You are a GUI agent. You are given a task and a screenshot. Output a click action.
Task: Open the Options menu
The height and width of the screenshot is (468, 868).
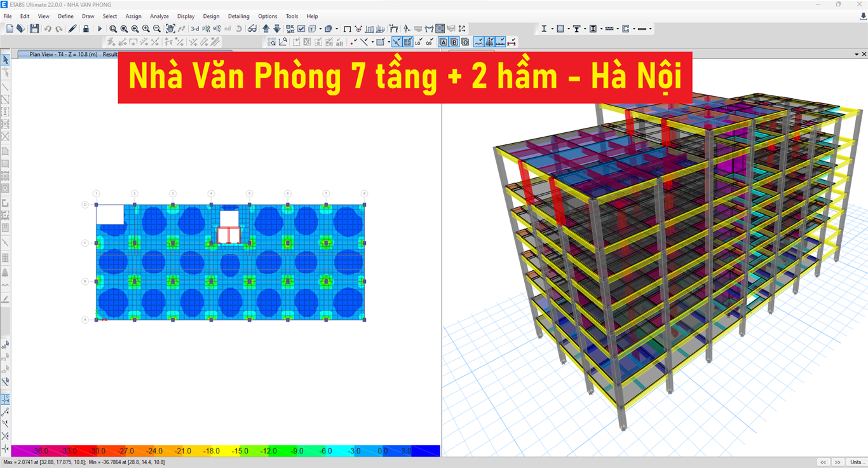[268, 16]
